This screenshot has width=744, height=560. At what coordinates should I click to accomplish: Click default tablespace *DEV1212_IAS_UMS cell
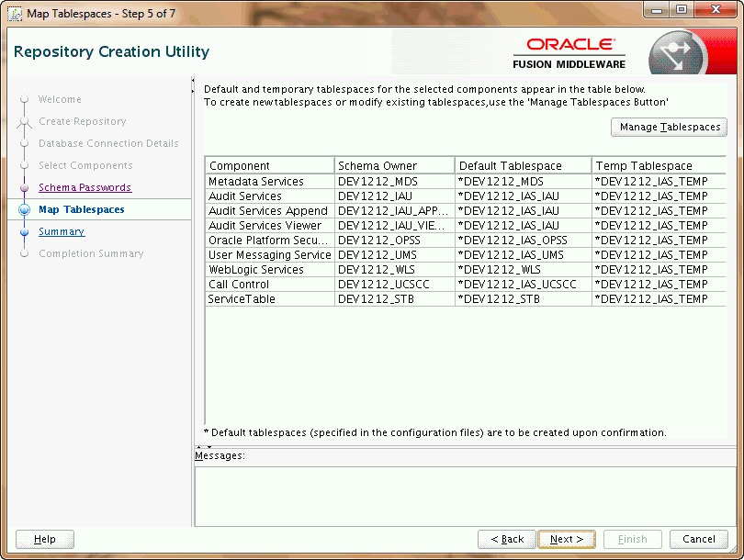point(524,255)
